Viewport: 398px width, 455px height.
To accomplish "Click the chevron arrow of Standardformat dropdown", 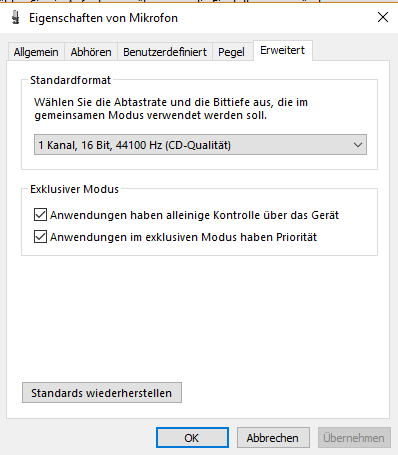I will point(358,145).
